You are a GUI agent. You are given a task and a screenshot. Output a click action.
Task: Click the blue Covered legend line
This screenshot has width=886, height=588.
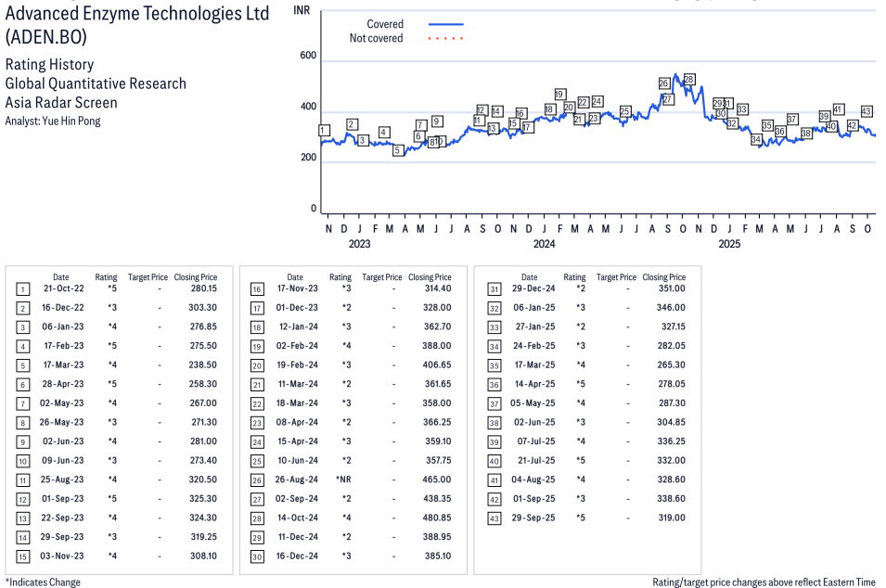click(445, 24)
